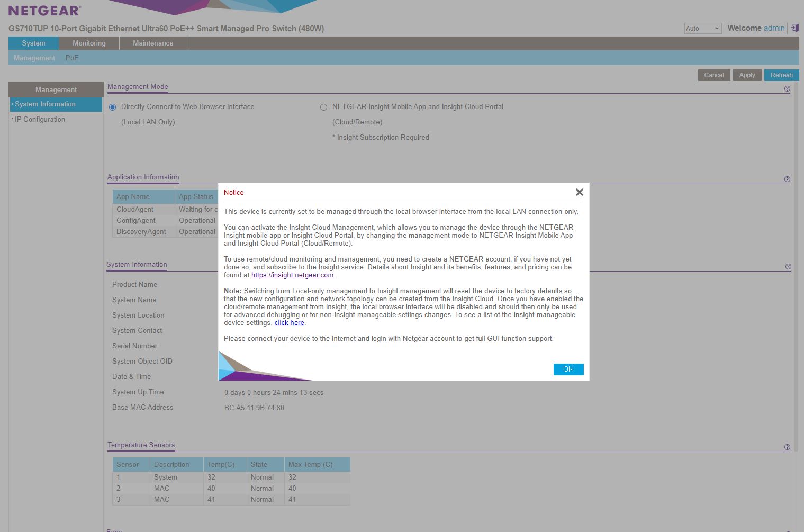Image resolution: width=804 pixels, height=532 pixels.
Task: Click OK in the Notice dialog
Action: point(568,369)
